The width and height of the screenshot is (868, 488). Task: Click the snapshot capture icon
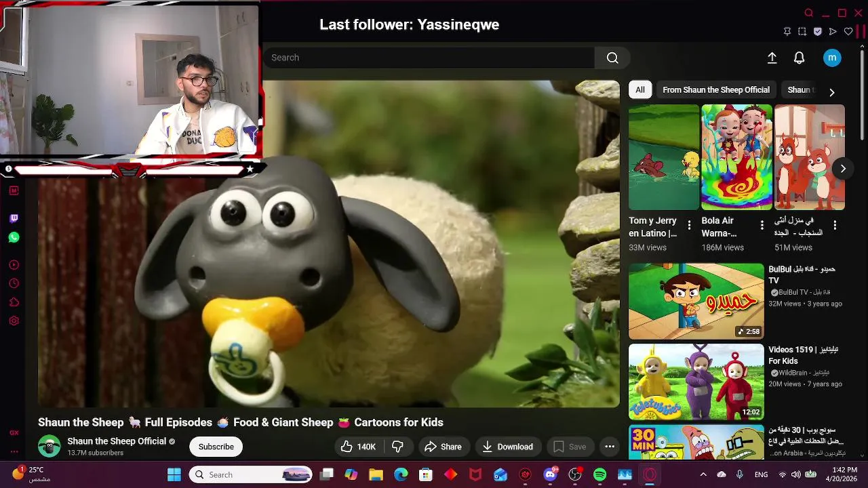click(802, 31)
